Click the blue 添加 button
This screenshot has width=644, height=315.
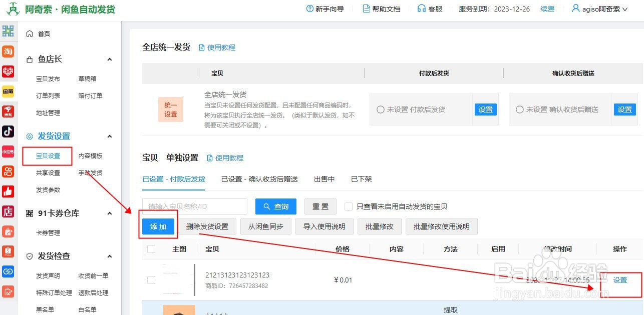coord(158,226)
